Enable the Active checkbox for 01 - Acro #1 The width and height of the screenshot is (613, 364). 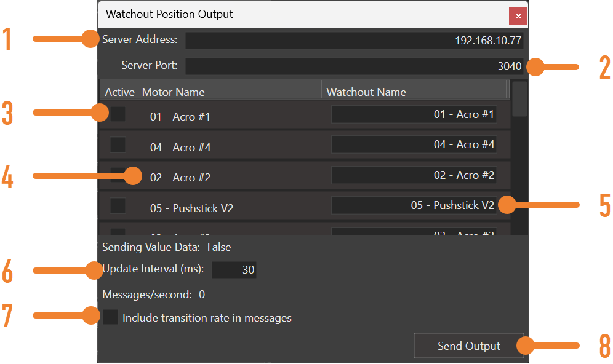click(117, 113)
